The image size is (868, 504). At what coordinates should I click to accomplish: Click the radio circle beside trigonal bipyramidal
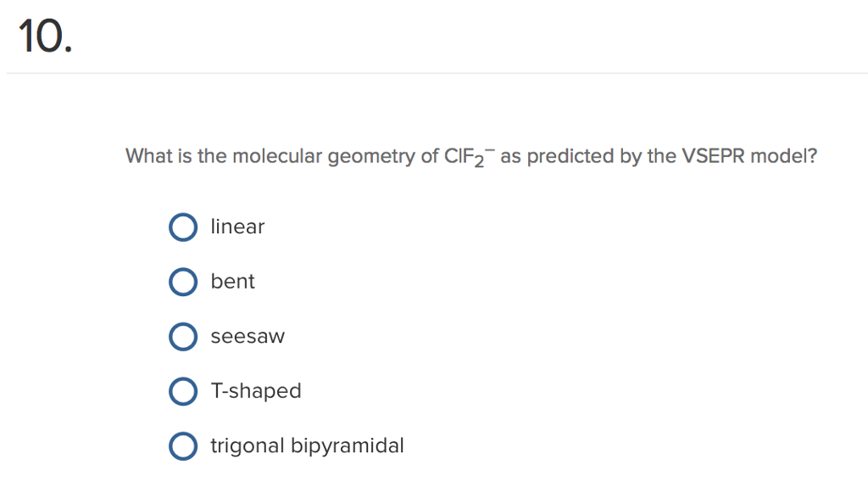coord(183,445)
